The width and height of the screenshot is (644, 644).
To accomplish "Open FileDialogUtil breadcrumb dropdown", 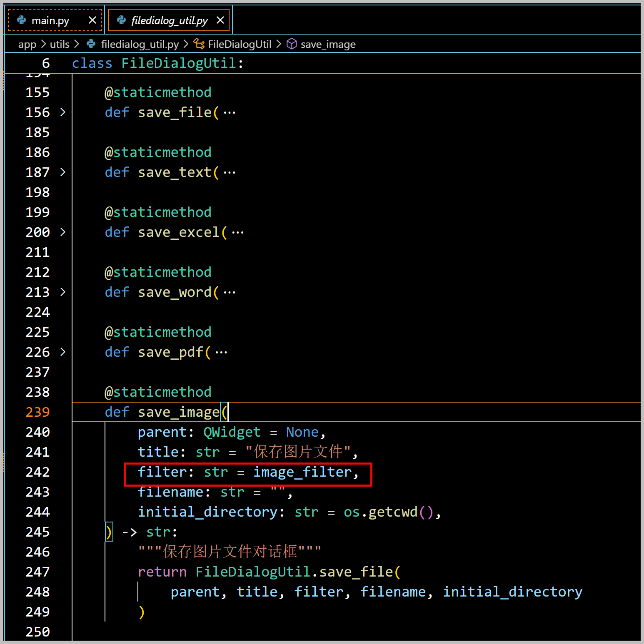I will (x=240, y=44).
